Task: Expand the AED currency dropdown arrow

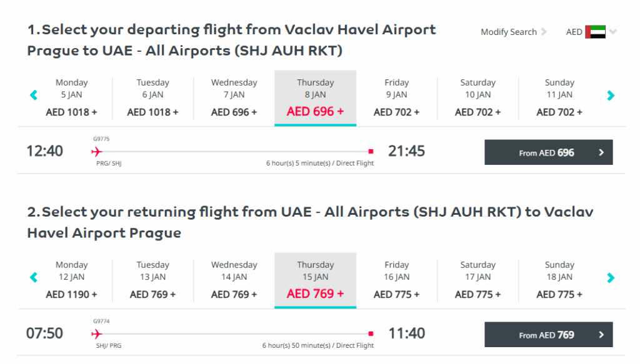Action: [x=613, y=32]
